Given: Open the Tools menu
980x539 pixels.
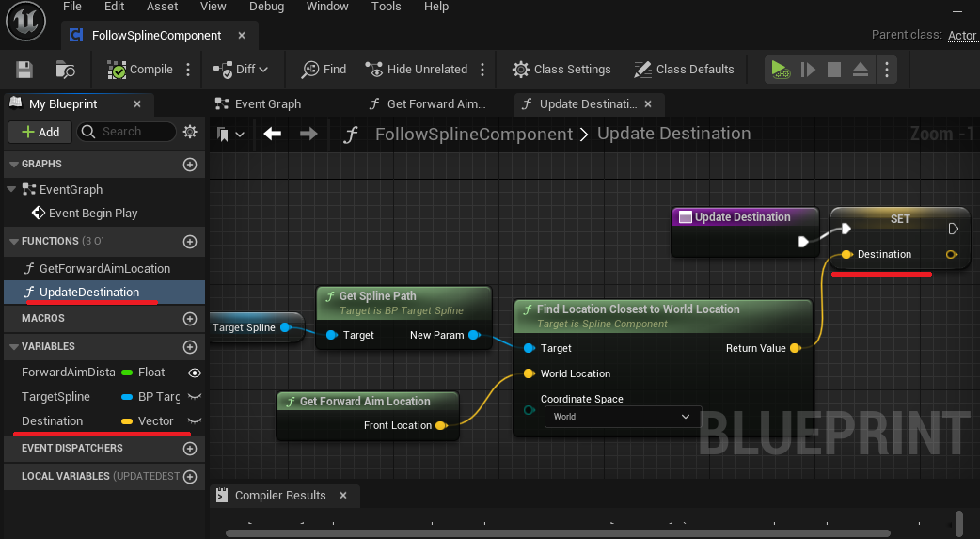Looking at the screenshot, I should (387, 7).
